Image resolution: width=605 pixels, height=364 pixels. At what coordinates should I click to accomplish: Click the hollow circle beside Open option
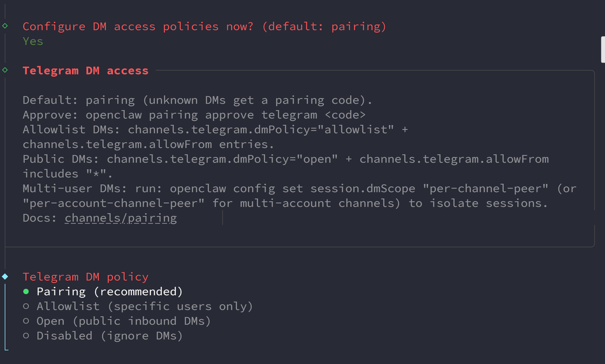[26, 321]
